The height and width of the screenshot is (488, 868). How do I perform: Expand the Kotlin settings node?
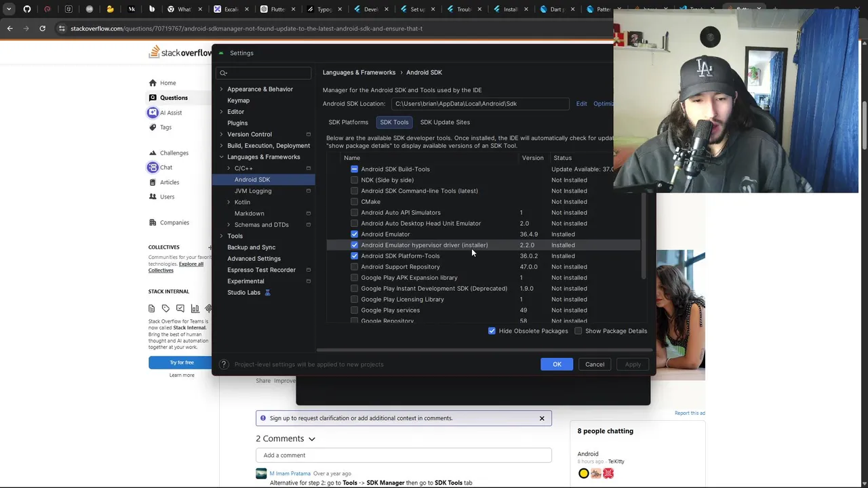(229, 202)
